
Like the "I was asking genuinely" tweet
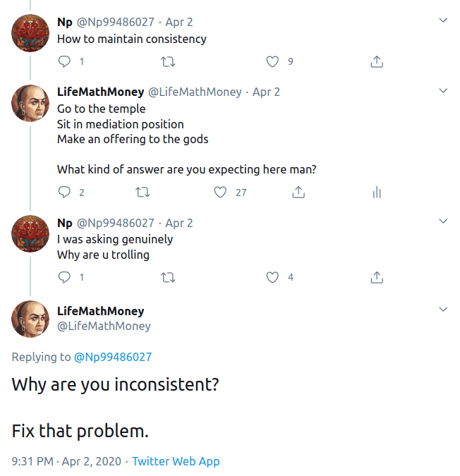click(x=272, y=278)
